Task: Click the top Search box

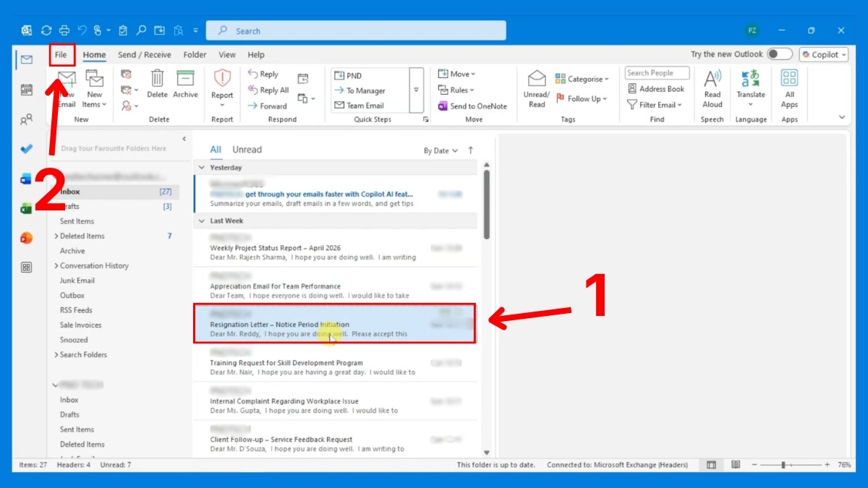Action: (356, 30)
